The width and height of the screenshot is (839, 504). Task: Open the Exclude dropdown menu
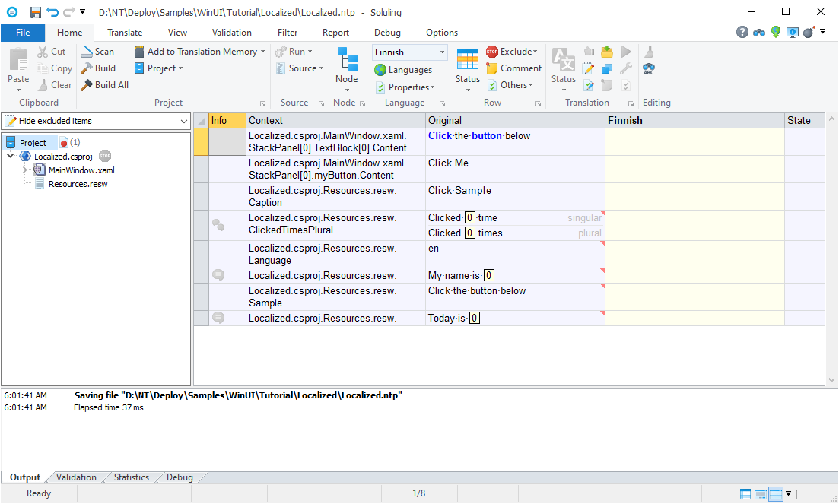click(512, 51)
